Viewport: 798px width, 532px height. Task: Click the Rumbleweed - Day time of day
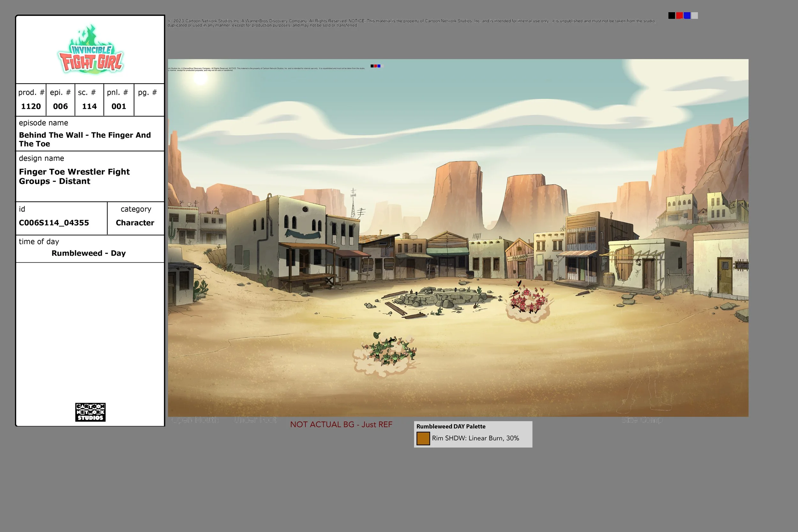pos(88,253)
